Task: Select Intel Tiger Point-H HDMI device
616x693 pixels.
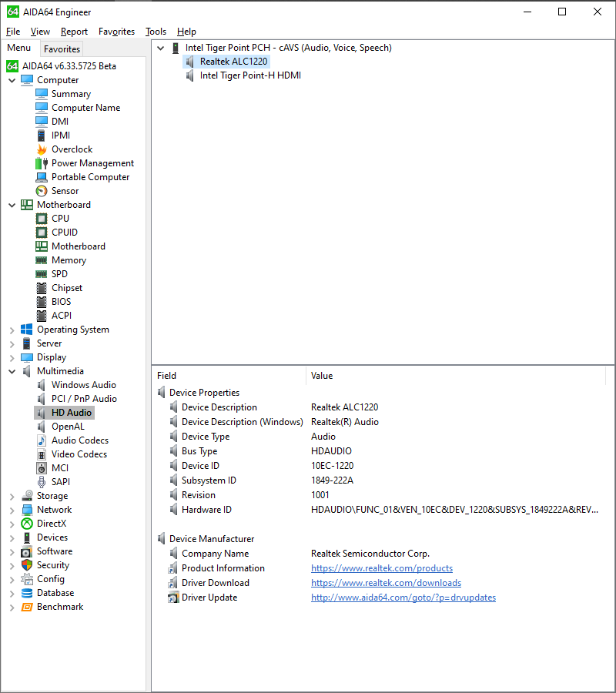Action: [x=250, y=75]
